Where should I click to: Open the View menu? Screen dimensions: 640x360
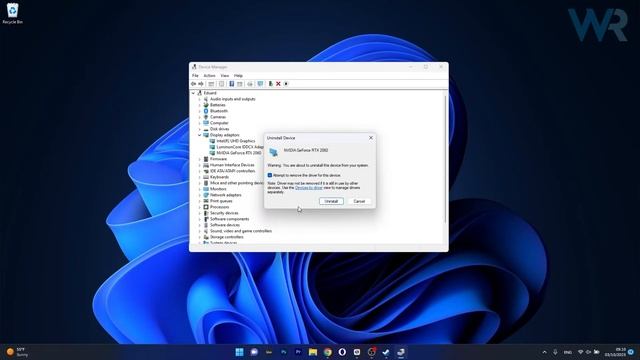coord(224,76)
